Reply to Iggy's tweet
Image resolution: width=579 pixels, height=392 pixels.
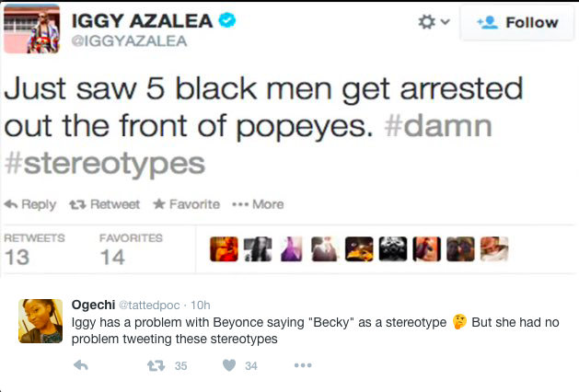[x=31, y=204]
